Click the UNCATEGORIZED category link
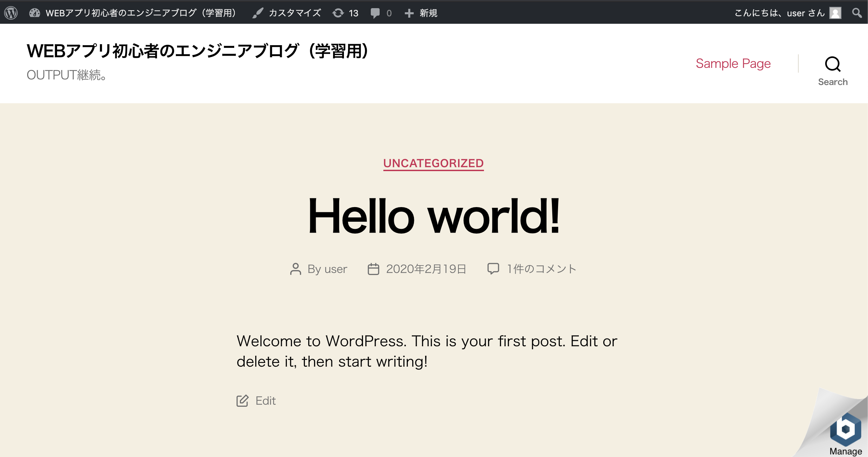 [x=434, y=163]
